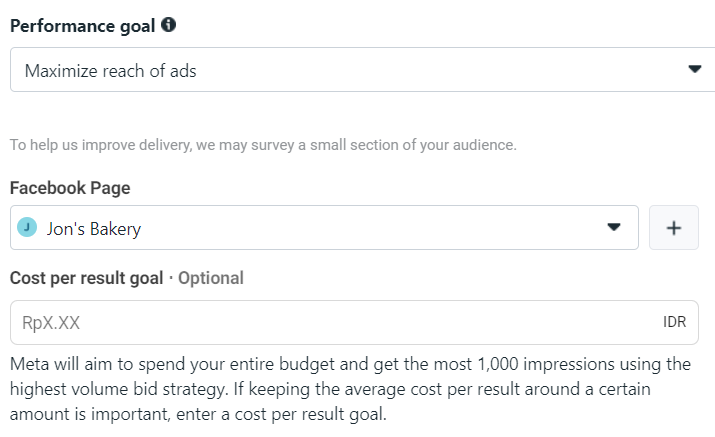Click the Performance goal heading

[82, 26]
